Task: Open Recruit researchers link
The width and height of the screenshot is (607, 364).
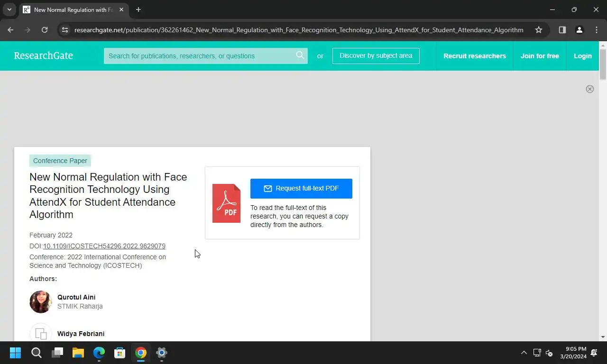Action: (475, 56)
